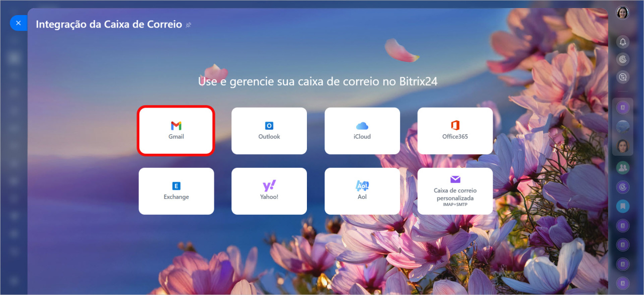Viewport: 644px width, 295px height.
Task: Select the iCloud mailbox card
Action: tap(362, 131)
